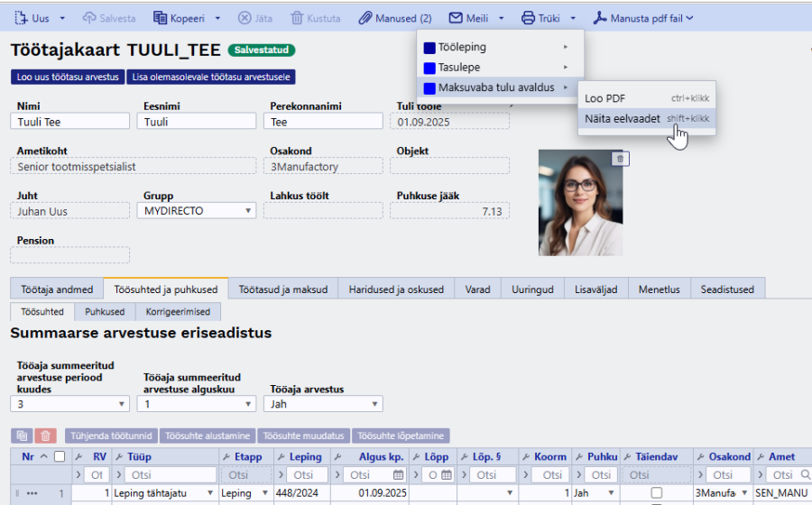This screenshot has width=812, height=505.
Task: Toggle the select-all checkbox in Nr header
Action: [x=60, y=457]
